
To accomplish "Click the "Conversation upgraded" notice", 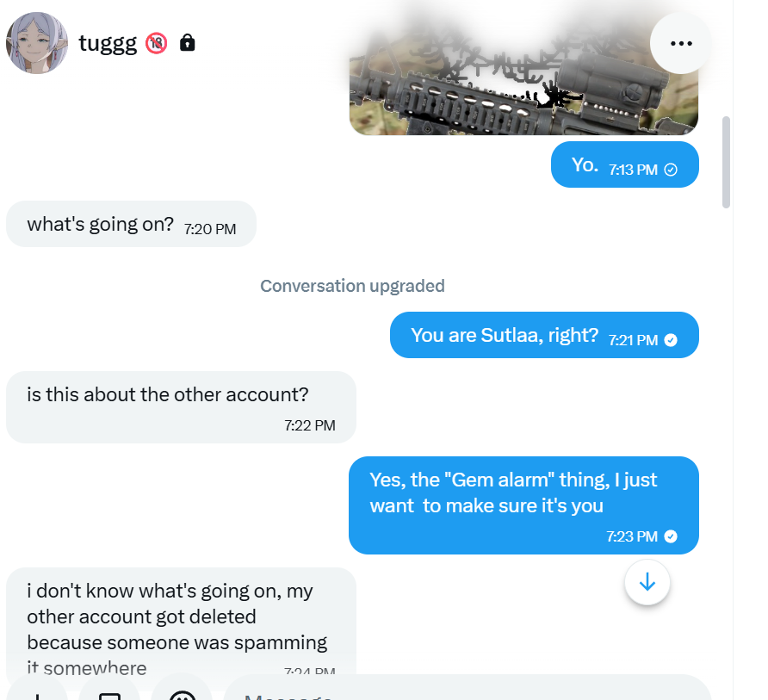I will (352, 286).
